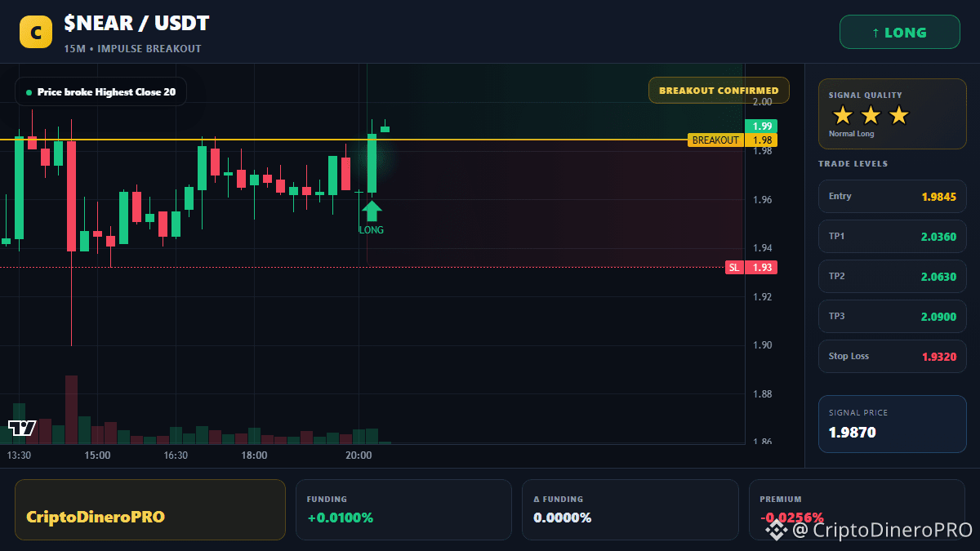Select the TP1 2.0360 row
The height and width of the screenshot is (551, 980).
click(x=893, y=236)
